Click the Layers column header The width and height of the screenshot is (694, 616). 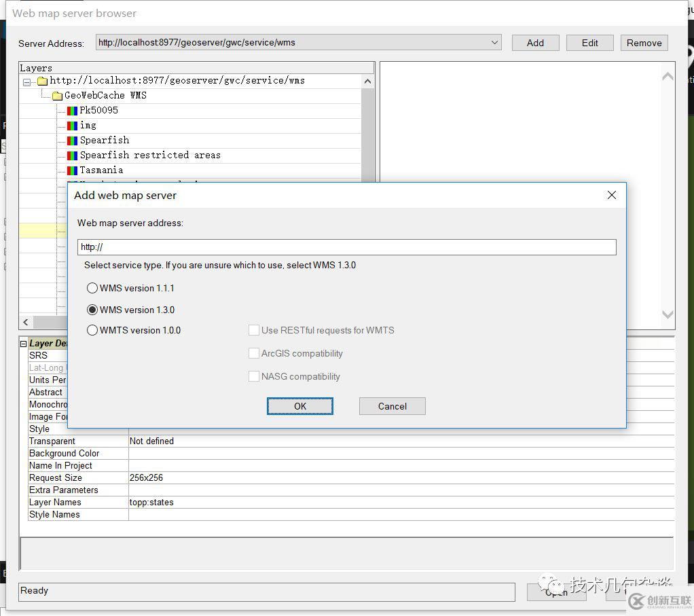point(196,68)
